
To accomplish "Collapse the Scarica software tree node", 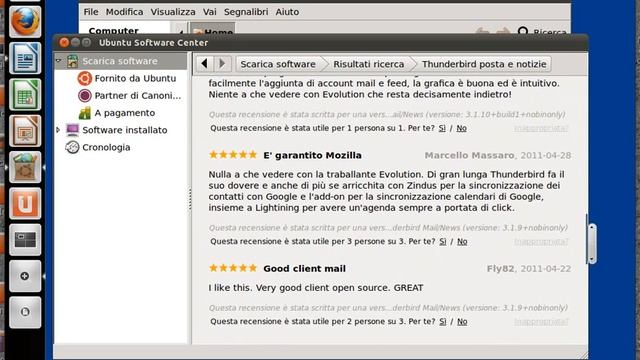I will (x=58, y=60).
